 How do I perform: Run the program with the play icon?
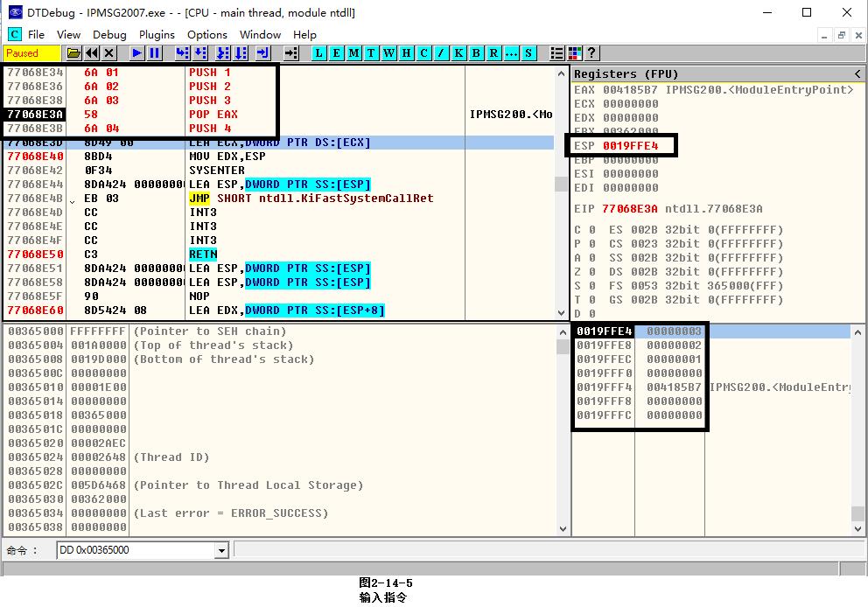[x=137, y=53]
